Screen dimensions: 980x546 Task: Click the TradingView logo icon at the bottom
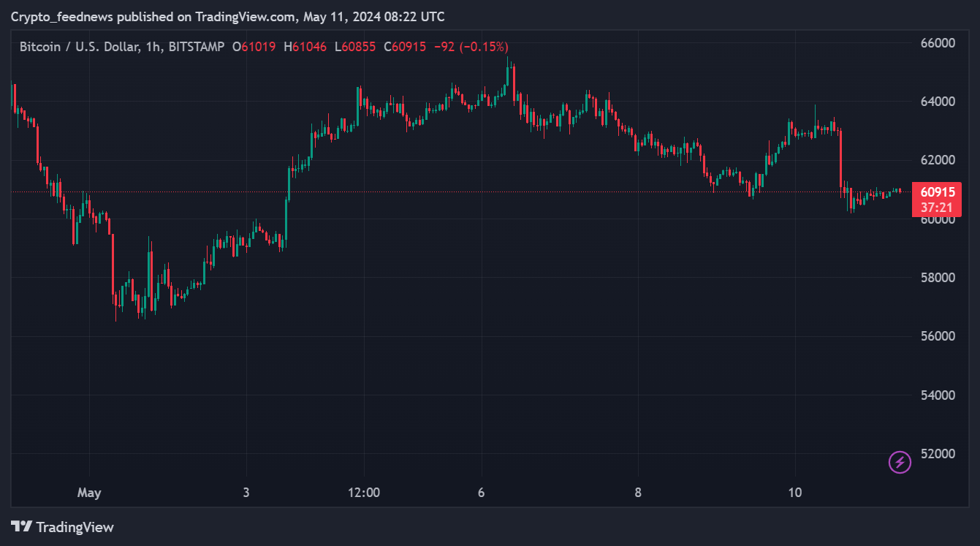coord(21,526)
